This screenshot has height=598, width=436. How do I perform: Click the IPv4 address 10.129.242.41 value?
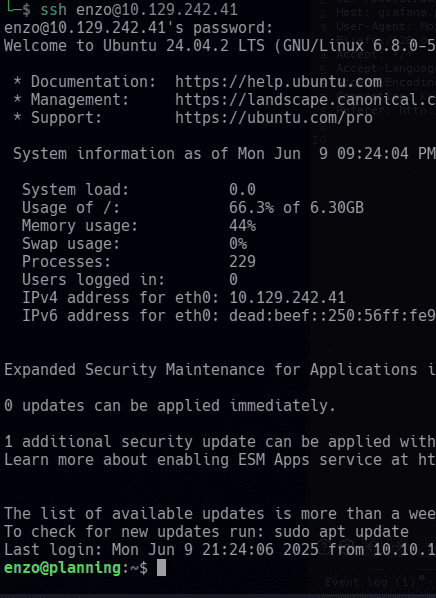coord(287,297)
